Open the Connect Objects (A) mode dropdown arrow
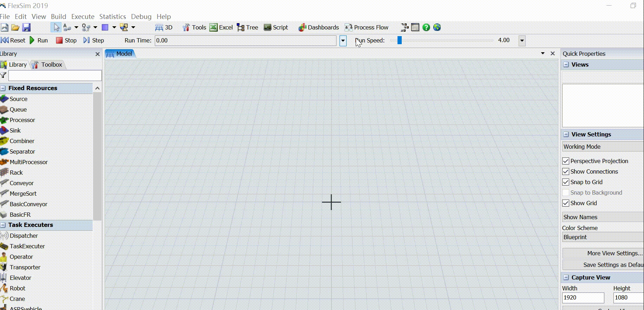 pos(76,27)
